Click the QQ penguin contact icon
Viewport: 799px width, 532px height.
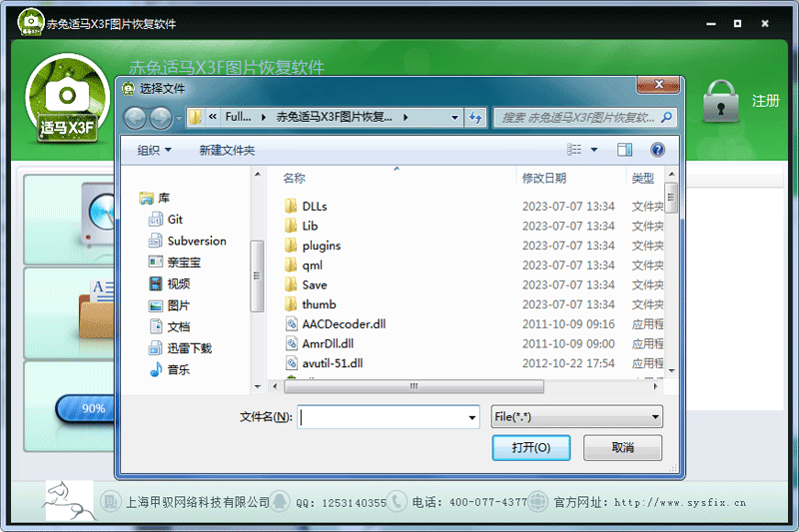280,501
